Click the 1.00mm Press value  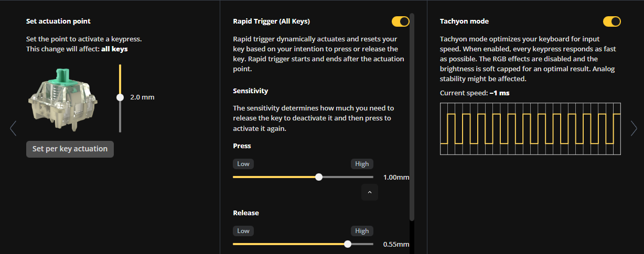[396, 178]
